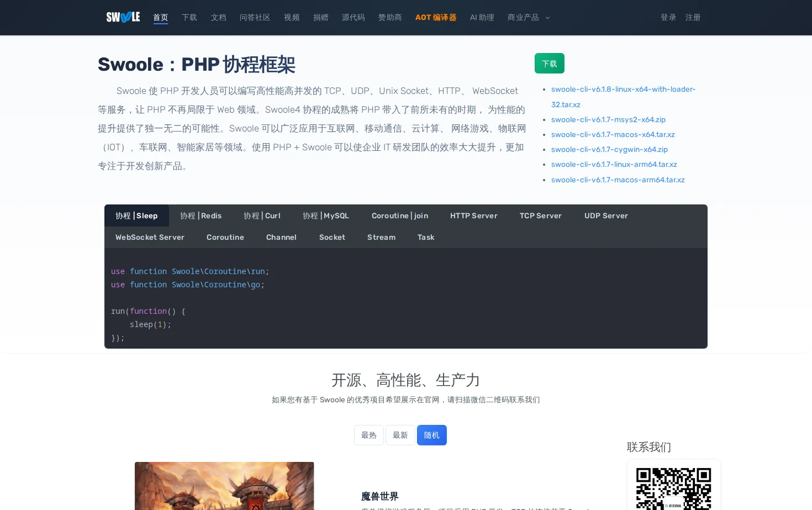The width and height of the screenshot is (812, 510).
Task: Switch to the 协程 | Redis tab
Action: [201, 215]
